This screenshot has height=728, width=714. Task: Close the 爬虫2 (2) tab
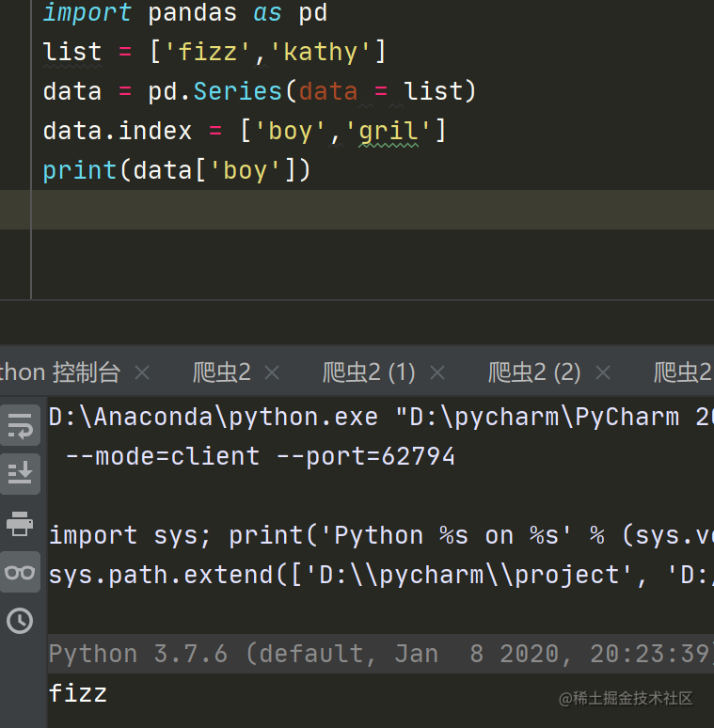(602, 372)
